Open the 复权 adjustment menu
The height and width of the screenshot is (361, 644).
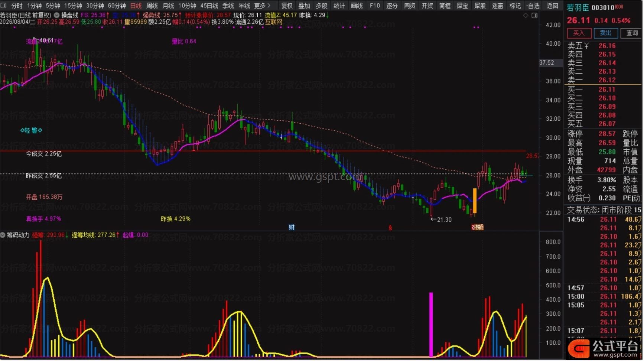(x=287, y=6)
